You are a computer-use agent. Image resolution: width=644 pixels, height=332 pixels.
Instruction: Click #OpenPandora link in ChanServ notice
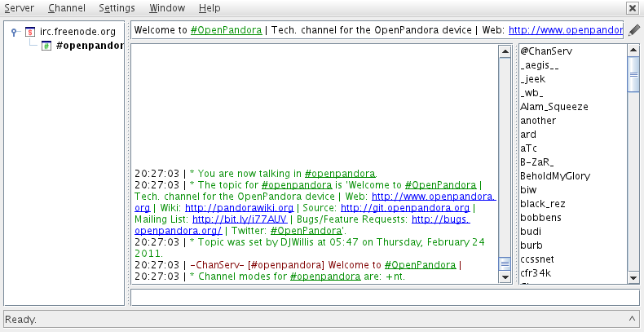tap(420, 265)
